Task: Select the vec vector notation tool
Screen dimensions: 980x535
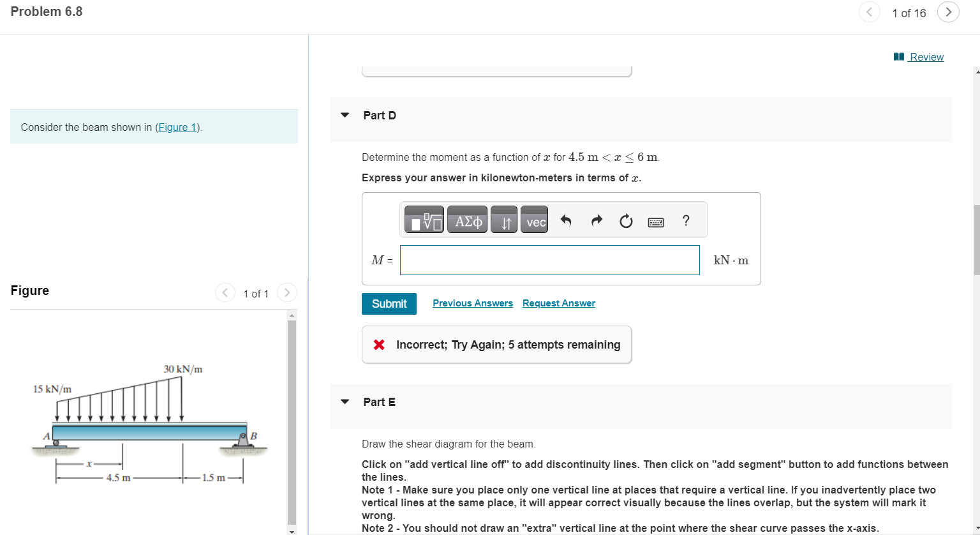Action: coord(534,220)
